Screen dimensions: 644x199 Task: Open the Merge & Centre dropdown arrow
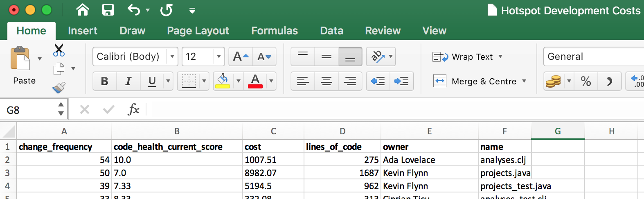pyautogui.click(x=524, y=81)
